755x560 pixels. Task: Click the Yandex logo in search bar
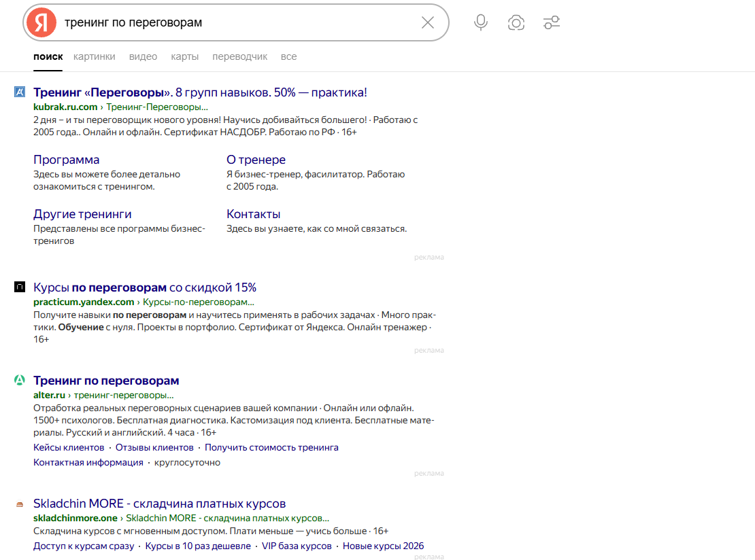pos(41,22)
